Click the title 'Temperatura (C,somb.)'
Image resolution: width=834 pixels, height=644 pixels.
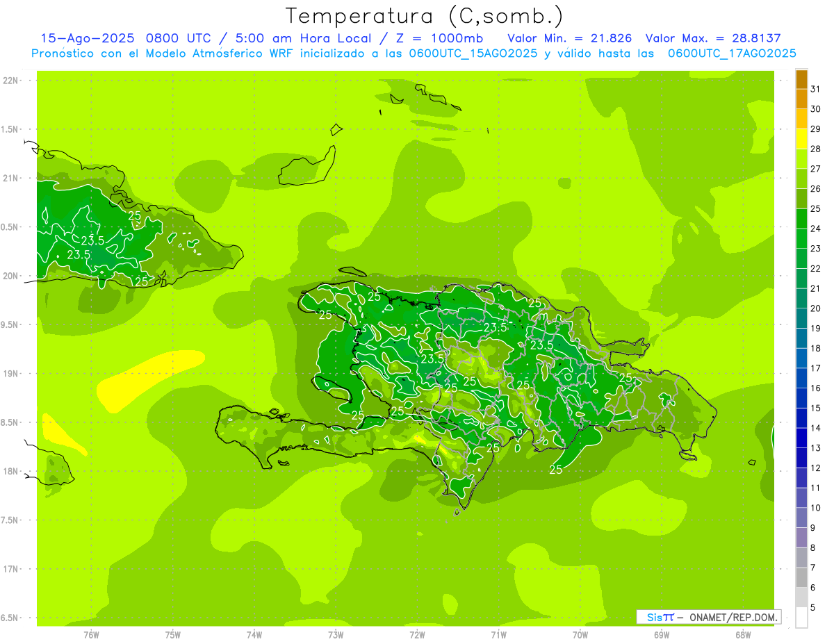(x=424, y=16)
